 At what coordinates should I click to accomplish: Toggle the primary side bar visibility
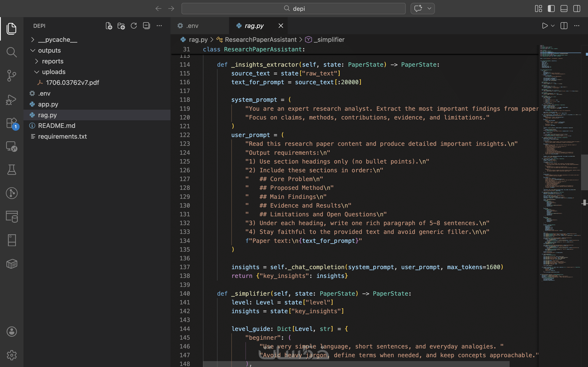[x=551, y=9]
